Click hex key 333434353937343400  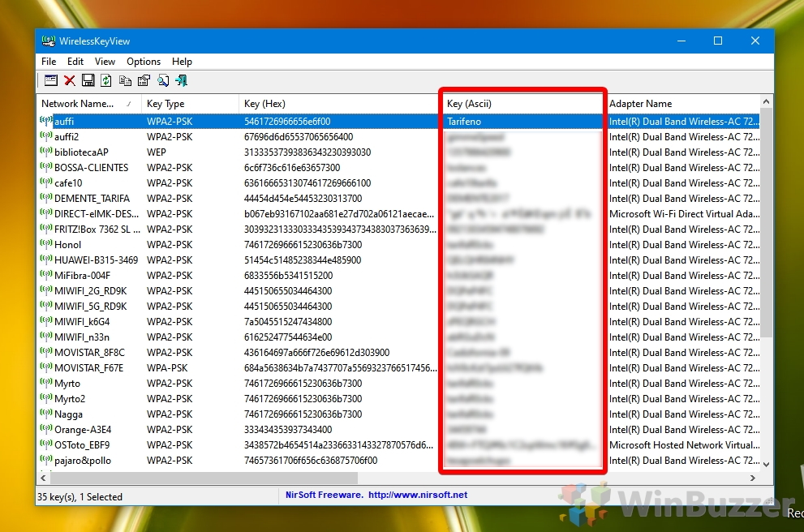288,430
